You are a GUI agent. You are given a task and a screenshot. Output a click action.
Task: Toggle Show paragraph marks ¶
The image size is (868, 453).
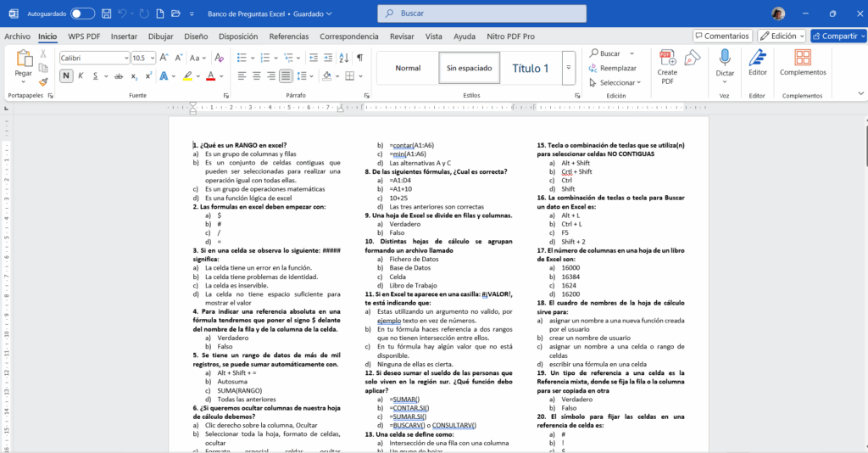point(359,58)
